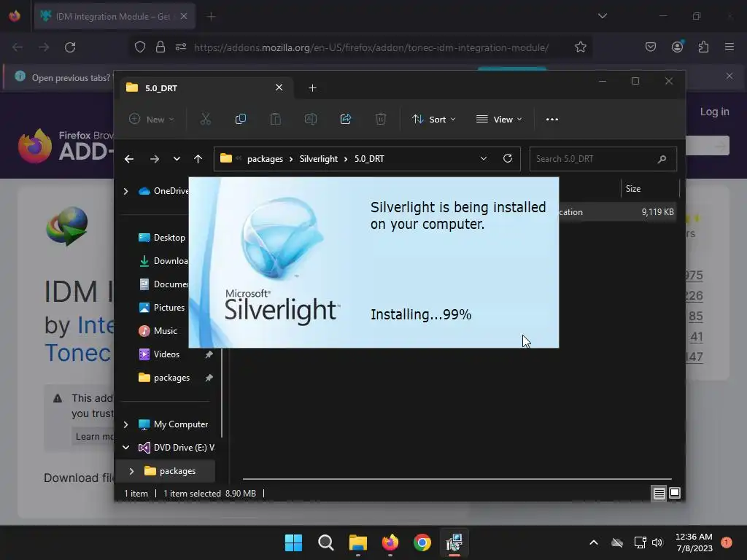Viewport: 747px width, 560px height.
Task: Expand address bar history dropdown
Action: coord(484,158)
